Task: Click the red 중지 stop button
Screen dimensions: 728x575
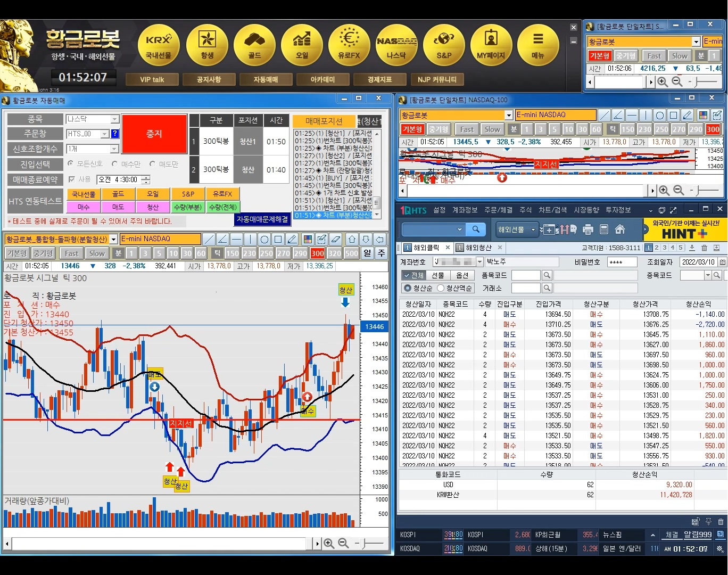Action: (154, 134)
